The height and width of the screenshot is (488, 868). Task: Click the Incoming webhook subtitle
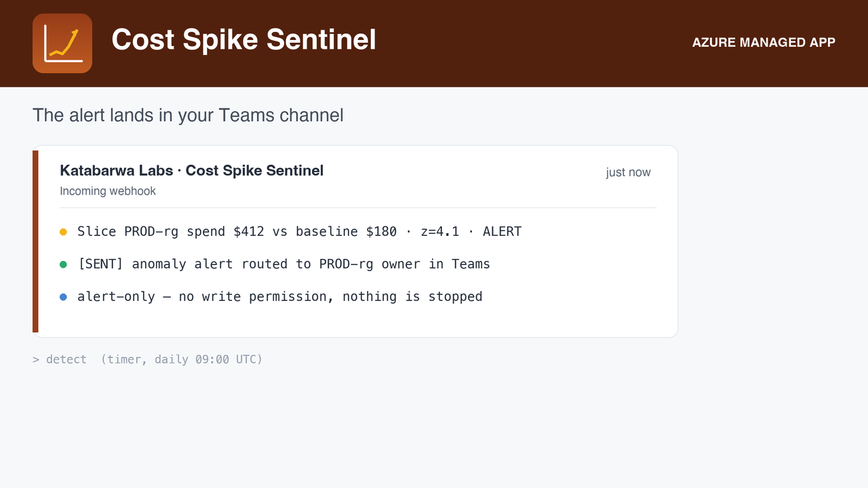(108, 191)
